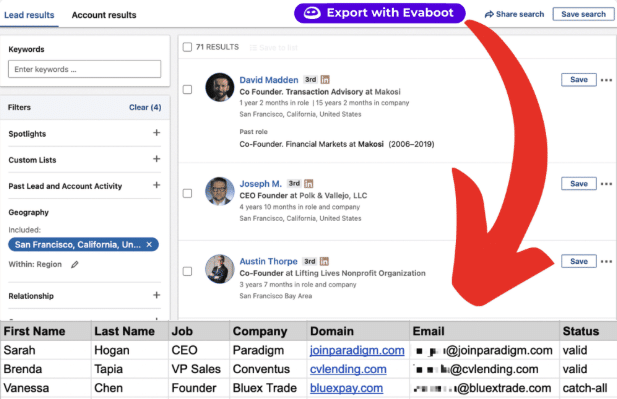The width and height of the screenshot is (617, 399).
Task: Open David Madden's profile name link
Action: [x=269, y=80]
